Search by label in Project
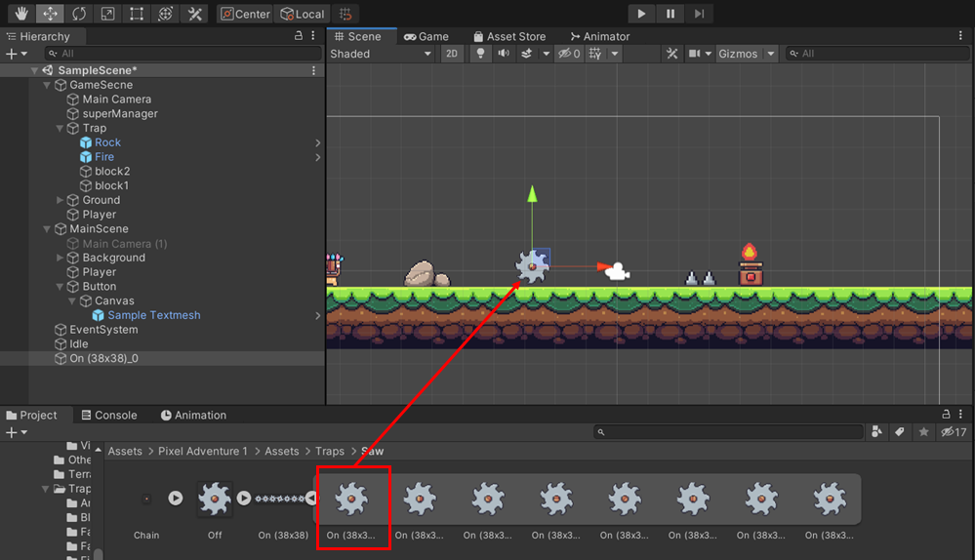 pos(900,432)
